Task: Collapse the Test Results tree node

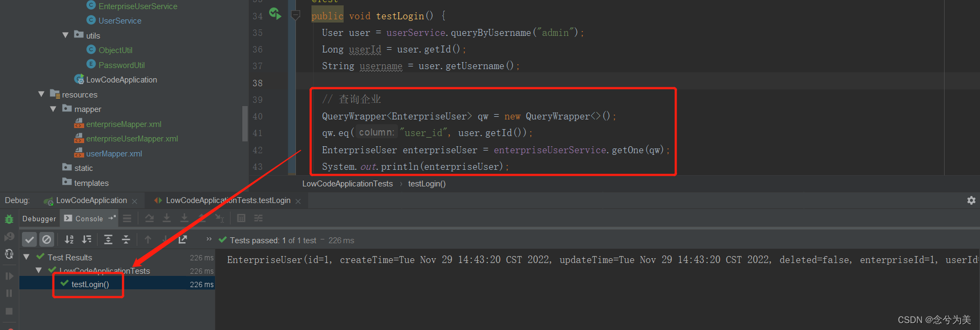Action: (x=26, y=257)
